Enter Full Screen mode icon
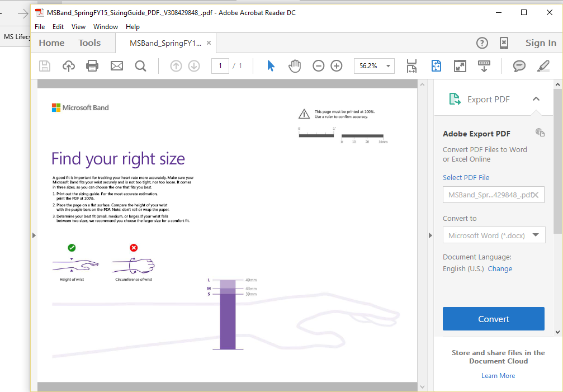 coord(460,66)
